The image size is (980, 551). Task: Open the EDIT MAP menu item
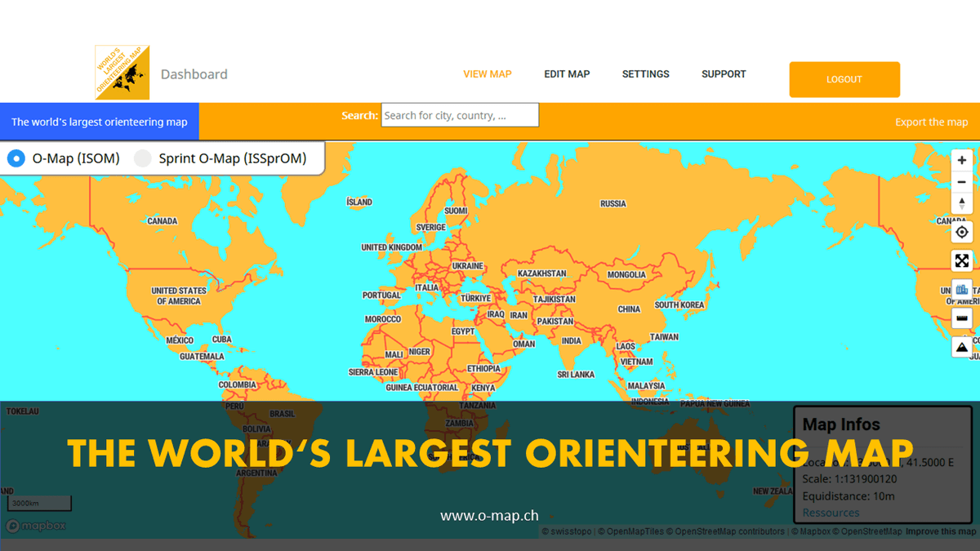pyautogui.click(x=567, y=74)
